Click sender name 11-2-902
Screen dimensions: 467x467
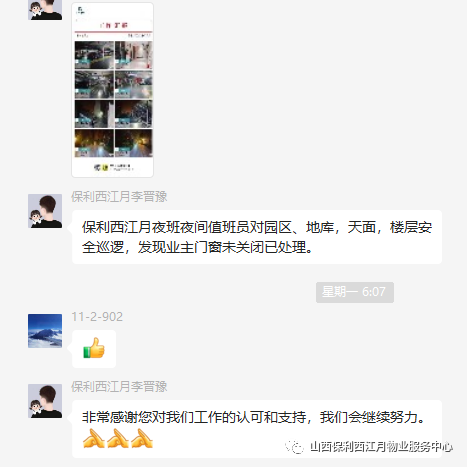click(97, 317)
